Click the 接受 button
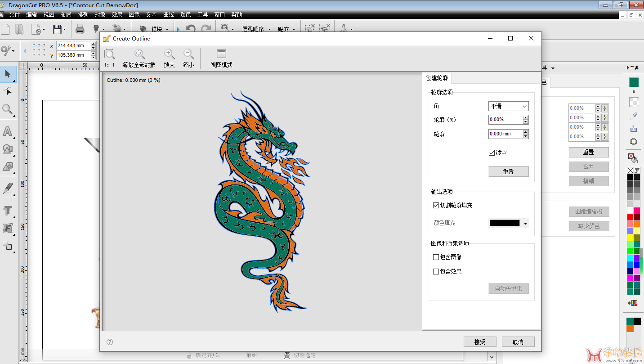This screenshot has height=364, width=644. click(479, 342)
